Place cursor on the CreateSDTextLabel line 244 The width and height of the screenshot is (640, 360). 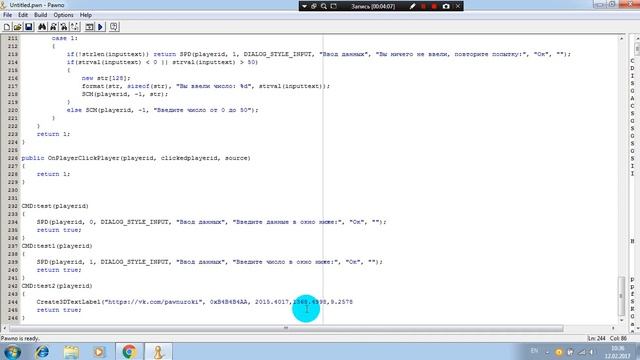[x=195, y=302]
